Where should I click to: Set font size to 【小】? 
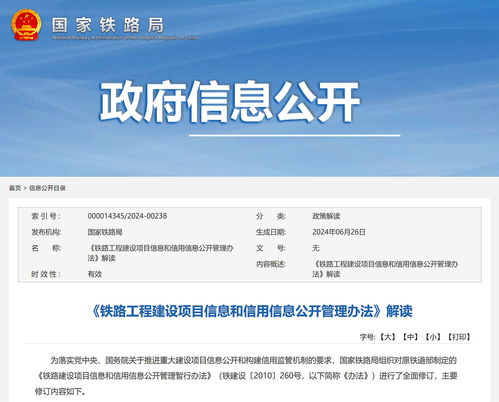click(433, 337)
